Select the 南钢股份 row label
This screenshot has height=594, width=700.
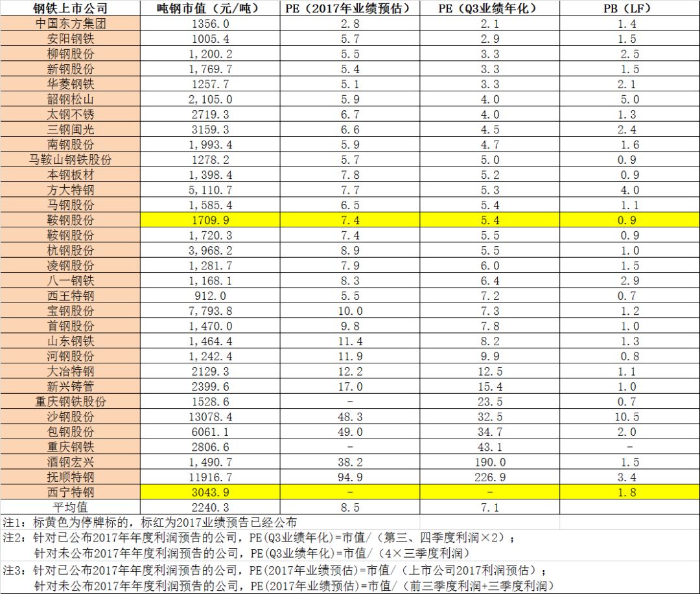(x=70, y=144)
